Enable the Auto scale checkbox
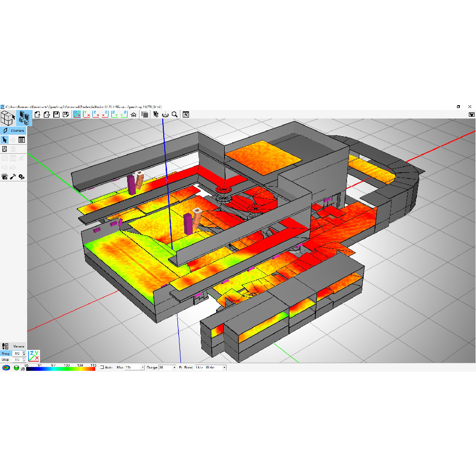 (x=102, y=367)
